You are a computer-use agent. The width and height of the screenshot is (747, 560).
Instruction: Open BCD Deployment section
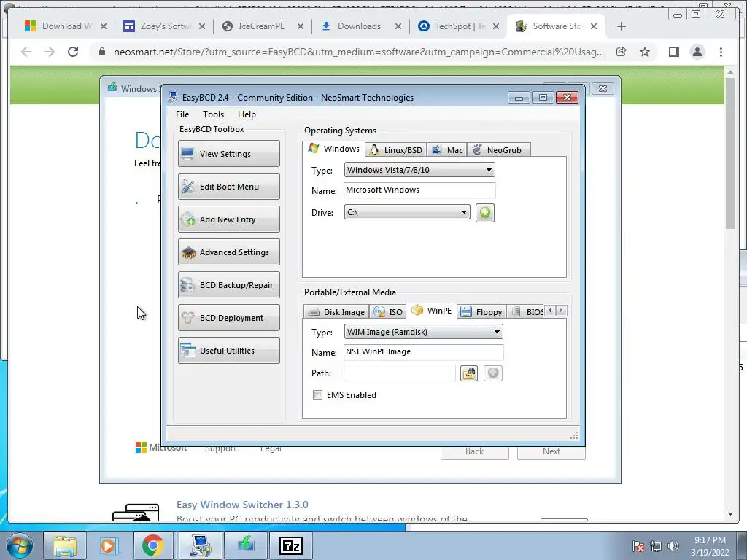[228, 318]
